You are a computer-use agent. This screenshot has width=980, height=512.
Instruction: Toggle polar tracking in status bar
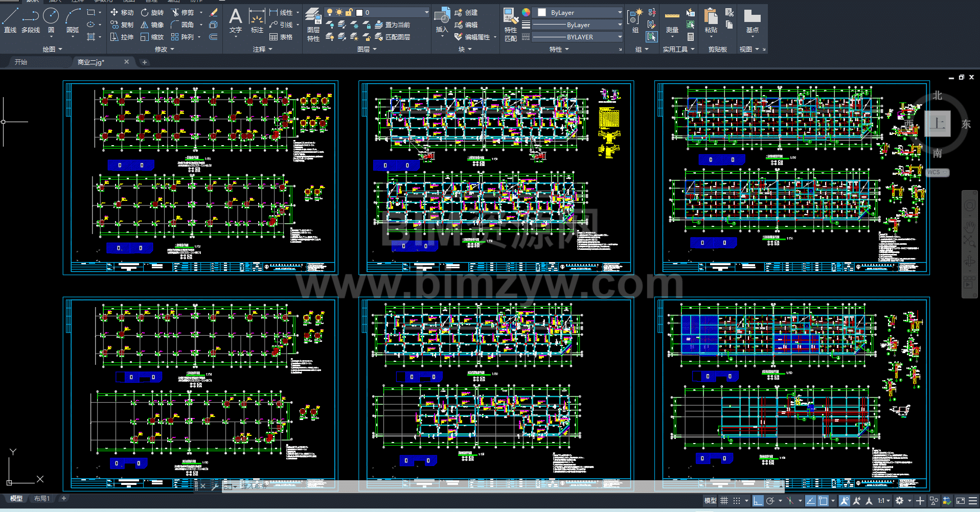[x=770, y=501]
